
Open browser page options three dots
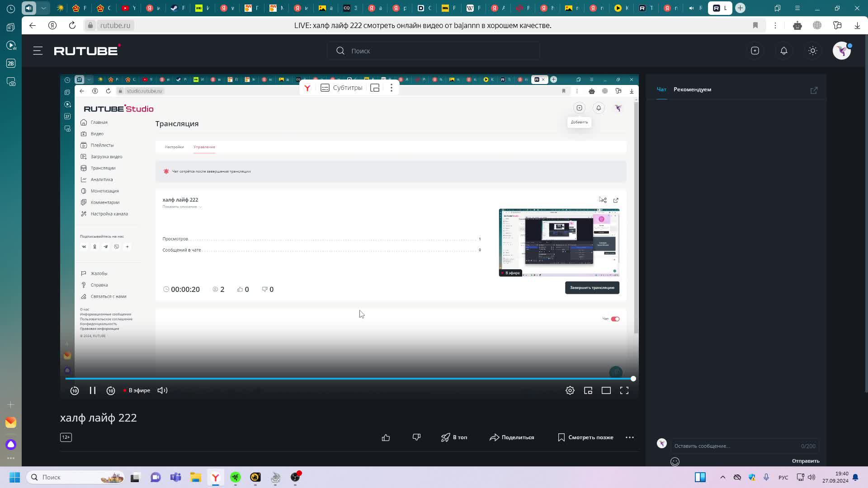775,25
